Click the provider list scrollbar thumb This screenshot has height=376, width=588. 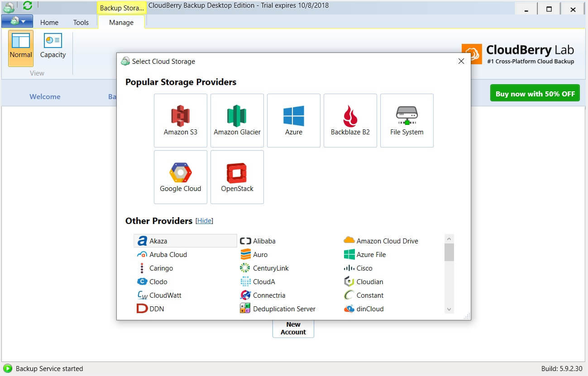[x=449, y=252]
